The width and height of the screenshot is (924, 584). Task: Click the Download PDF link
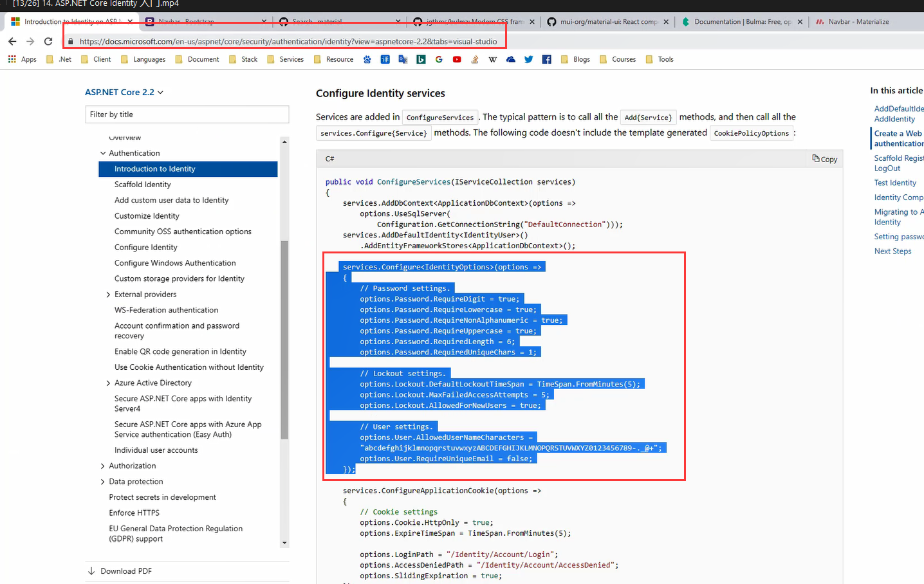pos(126,571)
